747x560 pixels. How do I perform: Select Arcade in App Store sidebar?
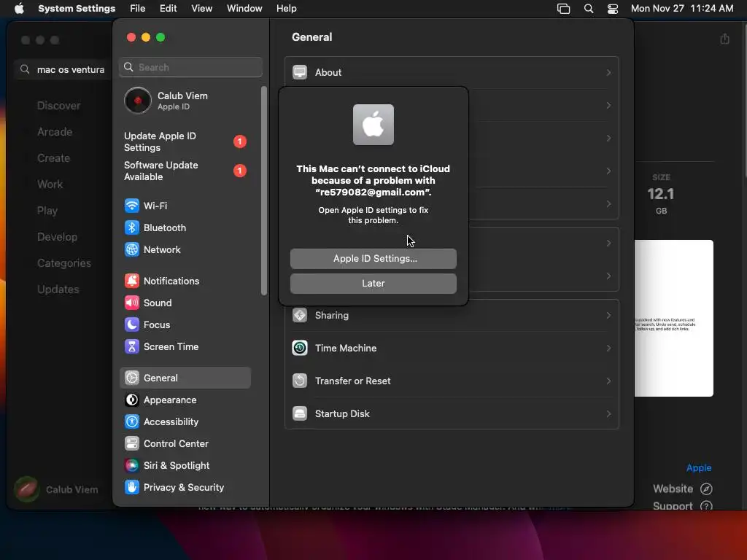[x=55, y=132]
